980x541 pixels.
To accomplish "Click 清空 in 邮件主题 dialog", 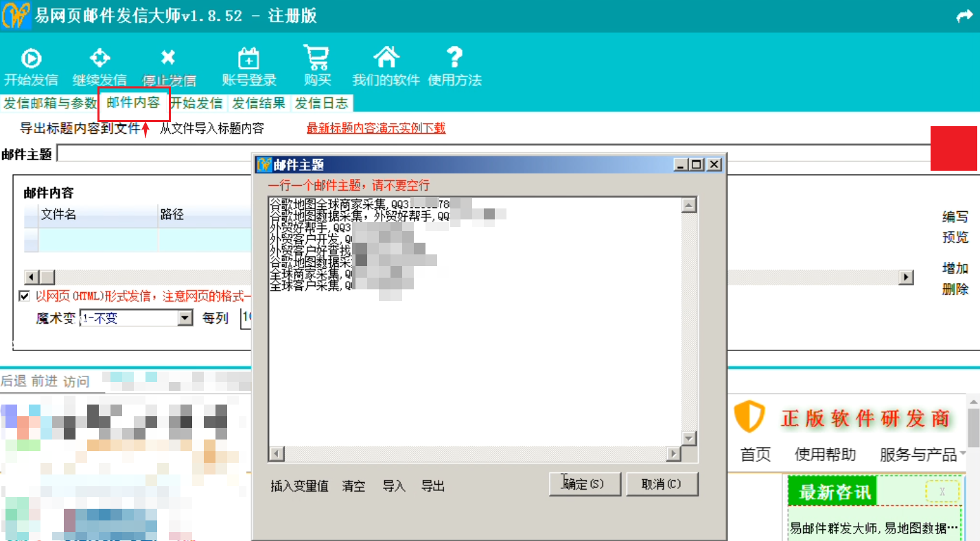I will tap(353, 486).
